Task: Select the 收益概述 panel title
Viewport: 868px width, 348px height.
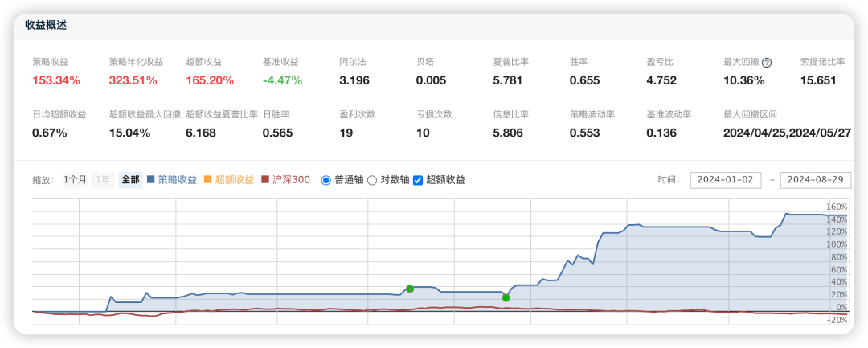Action: pyautogui.click(x=46, y=25)
